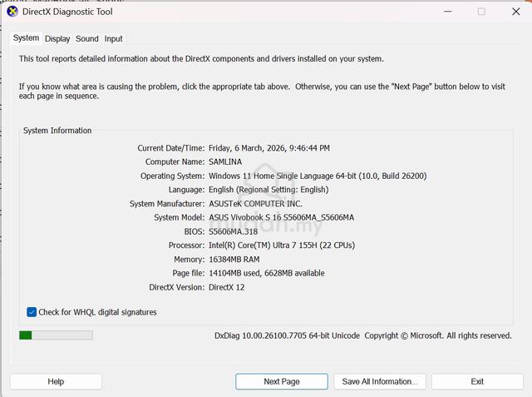Close the window with X button
This screenshot has height=397, width=532.
[516, 12]
